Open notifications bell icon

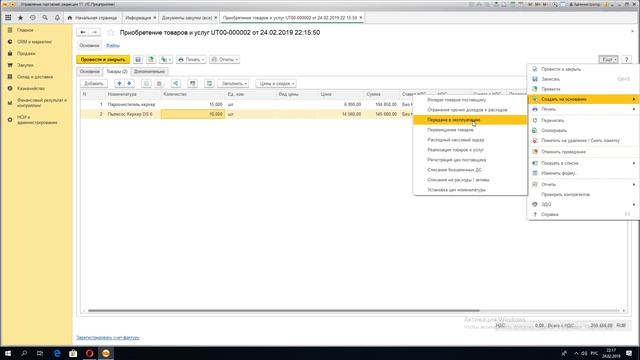tap(57, 18)
